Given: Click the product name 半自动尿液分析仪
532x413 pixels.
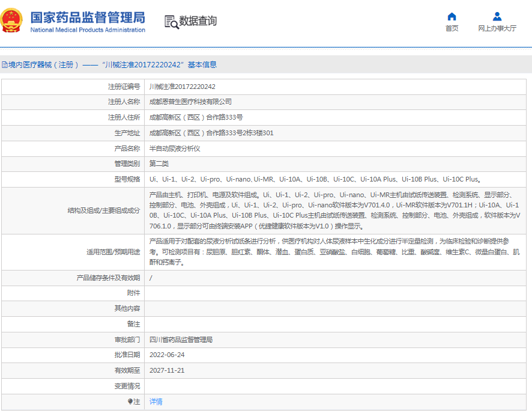Looking at the screenshot, I should click(175, 148).
